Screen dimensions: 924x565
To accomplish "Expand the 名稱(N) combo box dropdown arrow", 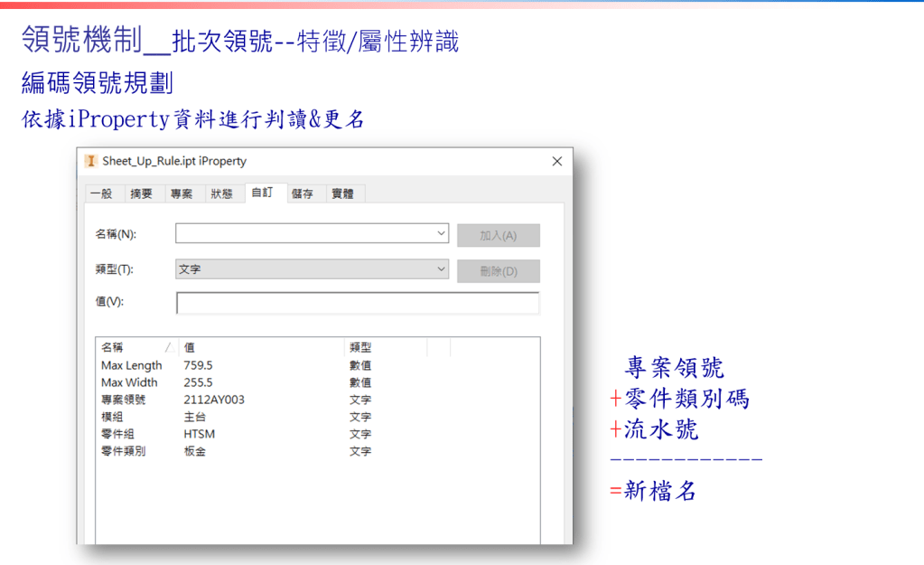I will [x=441, y=233].
